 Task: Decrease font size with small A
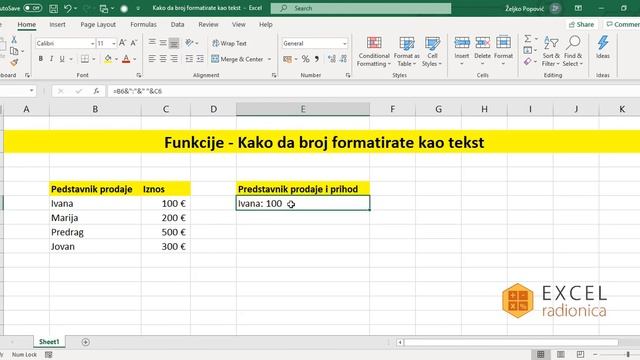(133, 43)
